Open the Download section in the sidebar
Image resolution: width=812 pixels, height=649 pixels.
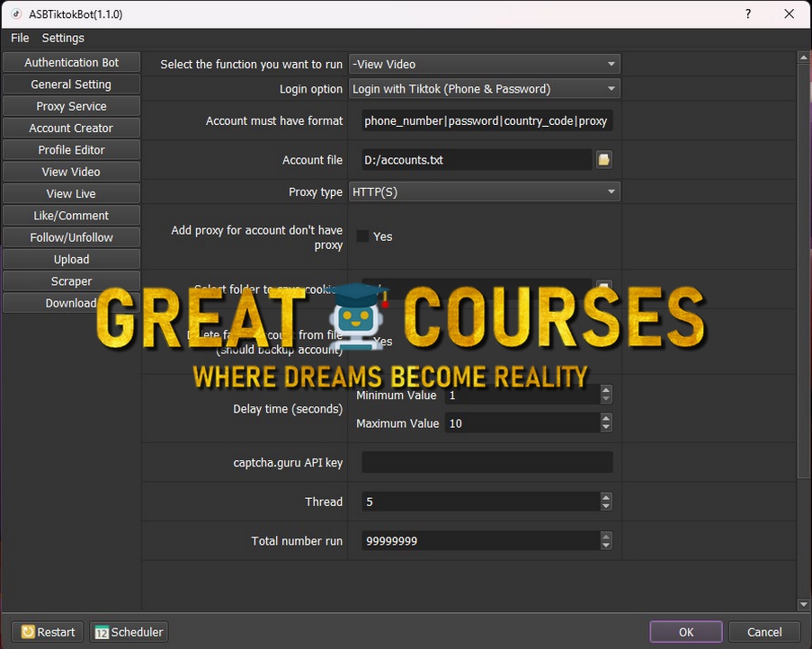pyautogui.click(x=71, y=303)
